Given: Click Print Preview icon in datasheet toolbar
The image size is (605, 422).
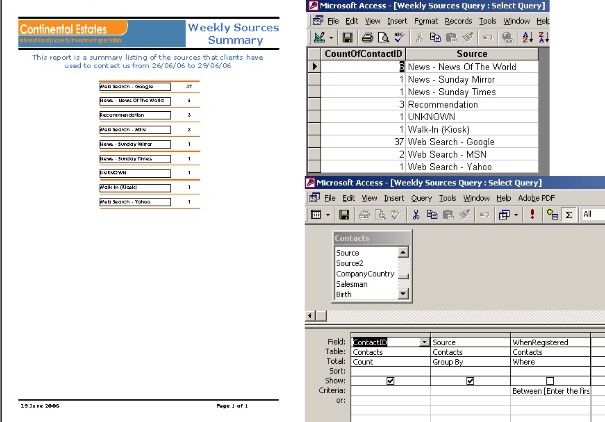Looking at the screenshot, I should pos(383,37).
